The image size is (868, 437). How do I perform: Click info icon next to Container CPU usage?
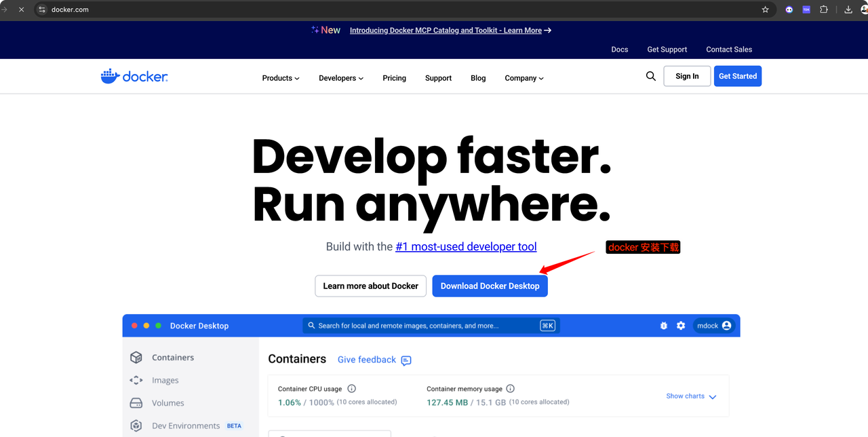[351, 389]
